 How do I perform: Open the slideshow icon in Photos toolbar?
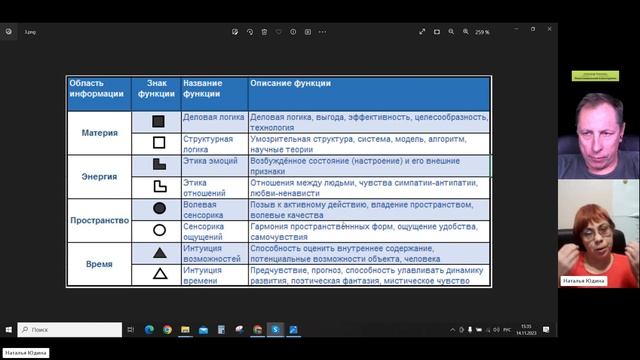click(308, 32)
